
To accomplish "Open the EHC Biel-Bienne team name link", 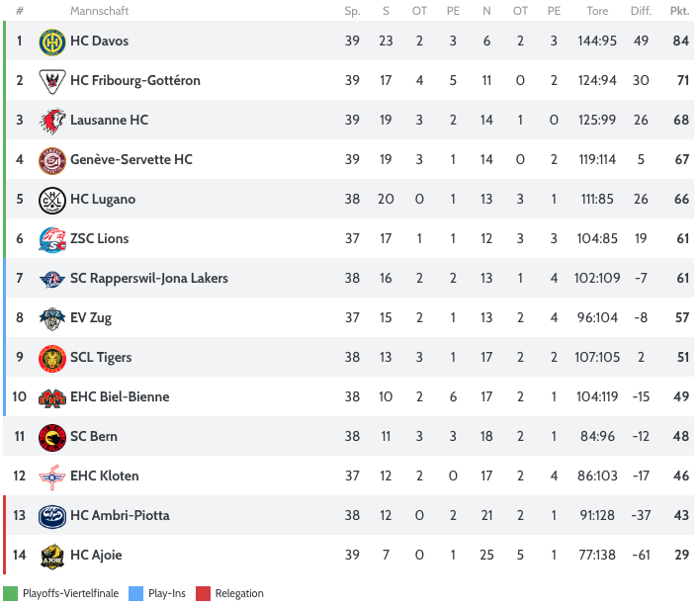I will [x=120, y=396].
